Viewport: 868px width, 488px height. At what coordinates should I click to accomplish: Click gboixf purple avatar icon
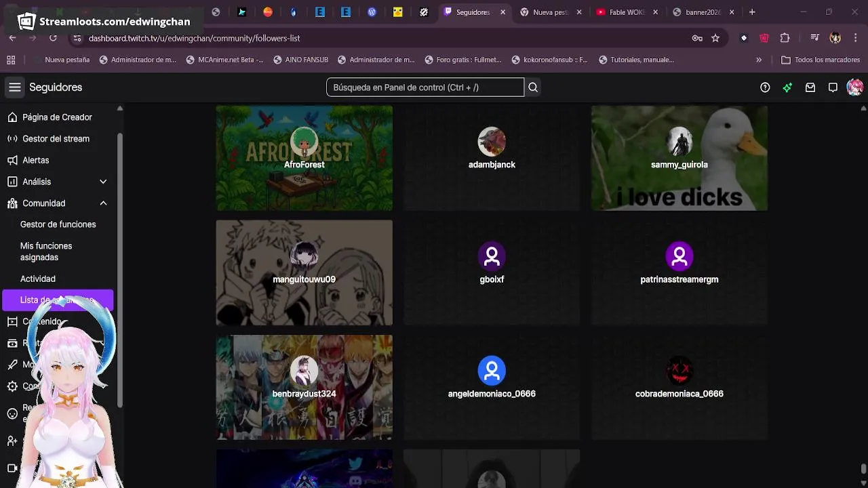(492, 256)
